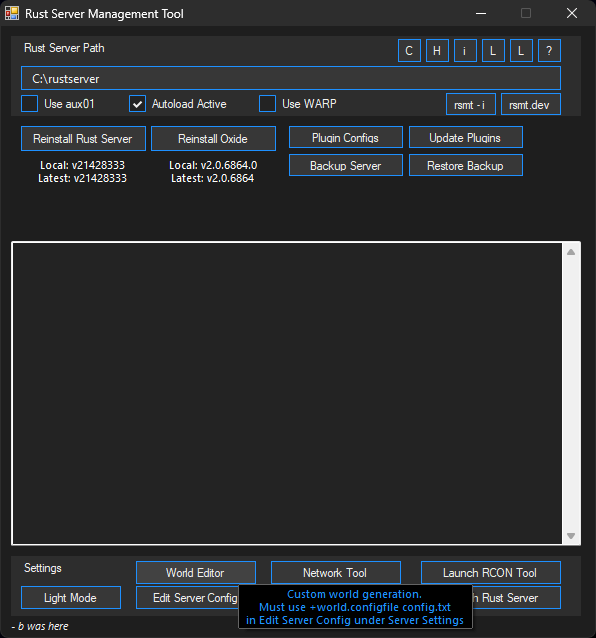Click inside the empty log output box
This screenshot has width=596, height=638.
coord(287,393)
